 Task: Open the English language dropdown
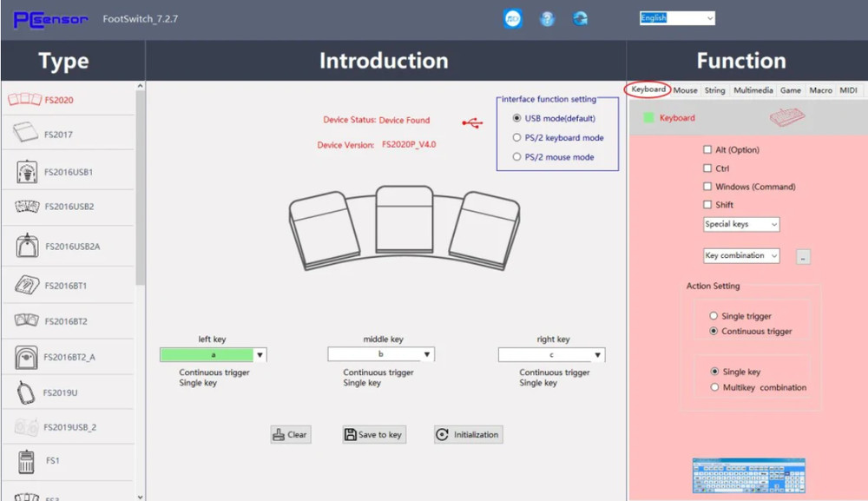coord(677,18)
